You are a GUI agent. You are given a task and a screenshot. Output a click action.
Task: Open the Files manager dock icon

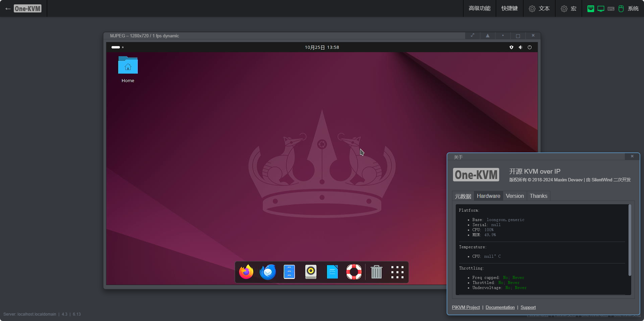[x=289, y=272]
